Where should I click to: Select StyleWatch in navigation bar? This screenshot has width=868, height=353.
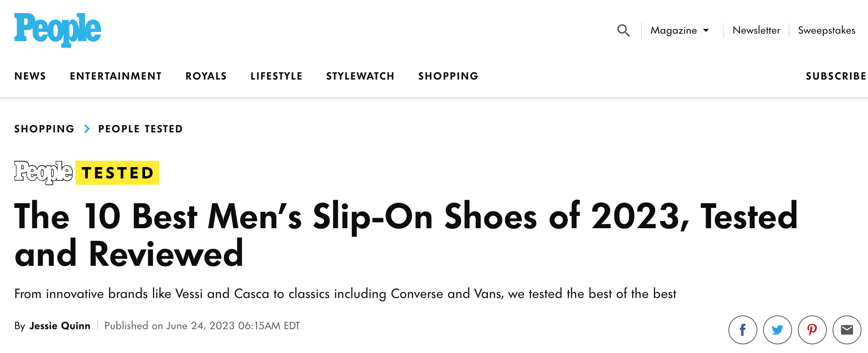(360, 76)
